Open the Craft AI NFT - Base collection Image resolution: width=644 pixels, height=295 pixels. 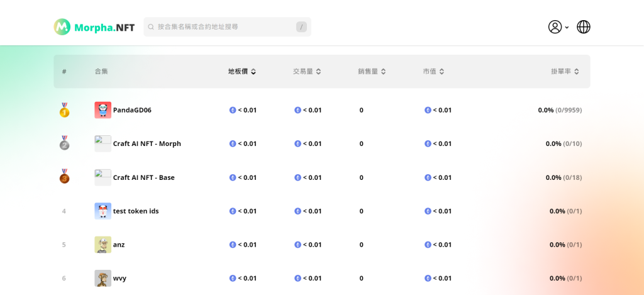point(143,177)
